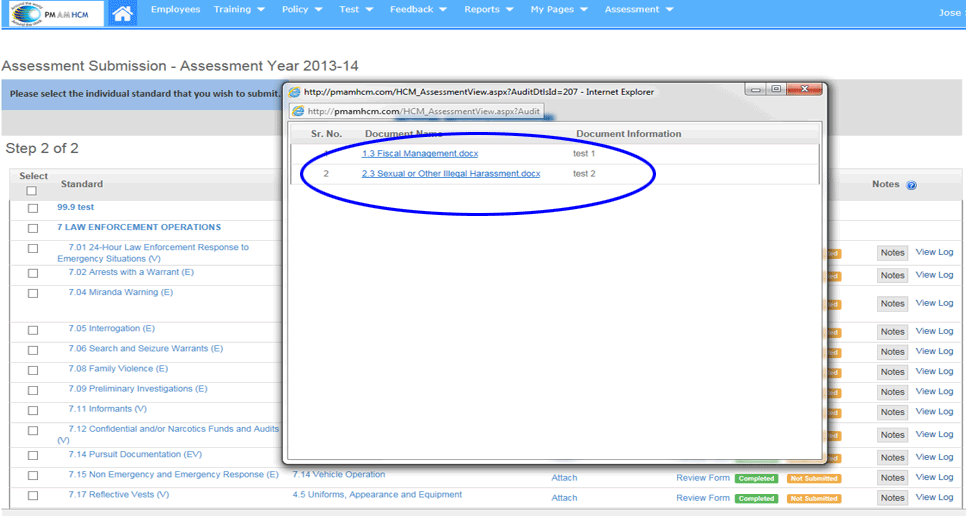This screenshot has width=966, height=516.
Task: Close the Assessment View popup window
Action: click(803, 89)
